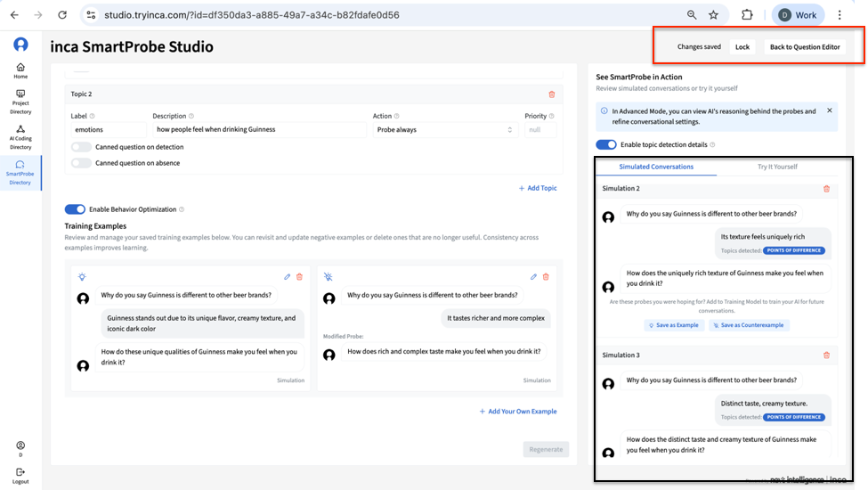Switch to Try It Yourself tab

(777, 167)
